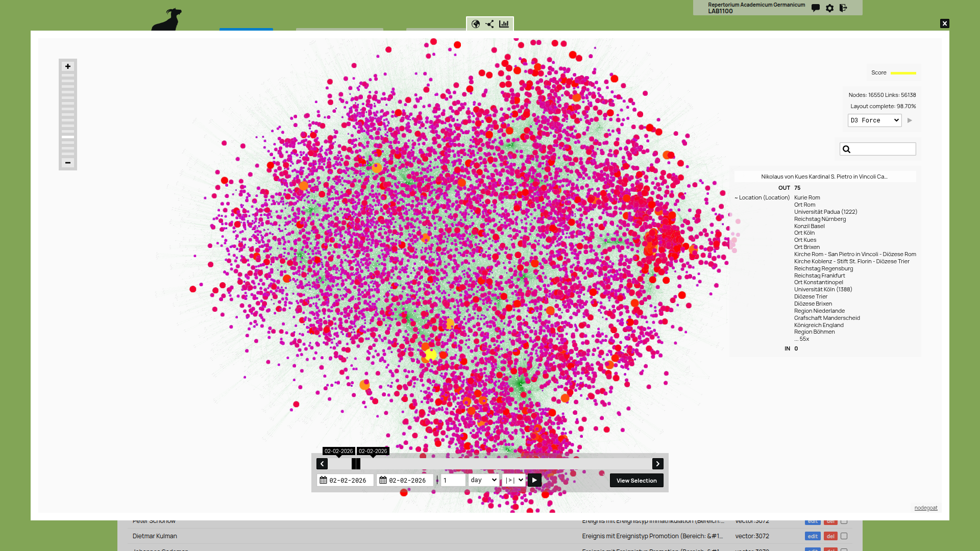Open the timeline chart visualization

tap(504, 24)
